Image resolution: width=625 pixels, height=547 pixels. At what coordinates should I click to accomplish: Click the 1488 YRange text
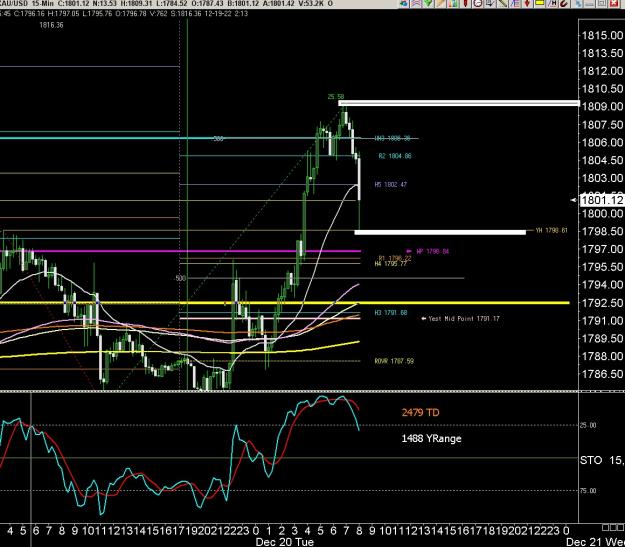[x=431, y=439]
